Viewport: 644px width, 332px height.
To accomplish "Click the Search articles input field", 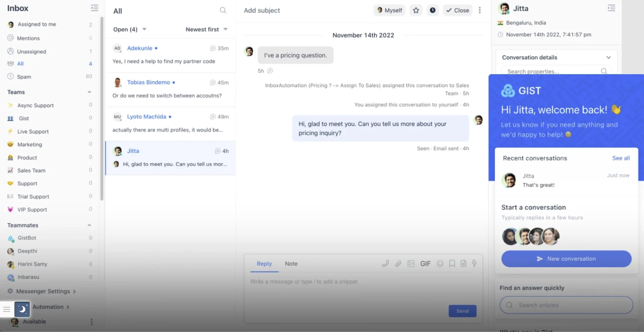I will point(566,305).
